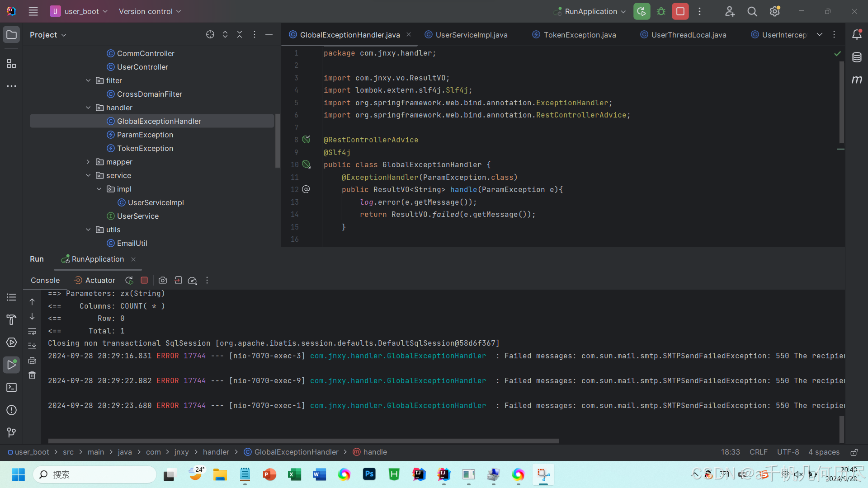Click jnxy in the breadcrumb bar
The width and height of the screenshot is (868, 488).
[181, 452]
